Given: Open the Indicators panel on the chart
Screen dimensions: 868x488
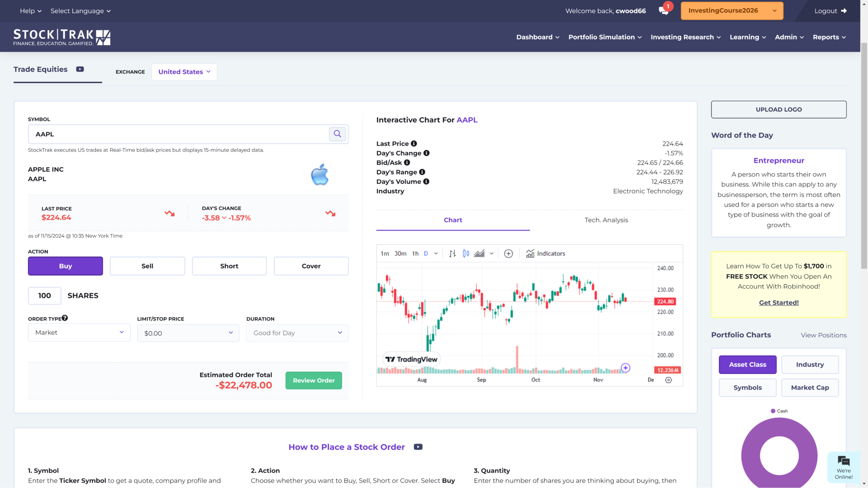Looking at the screenshot, I should point(546,253).
